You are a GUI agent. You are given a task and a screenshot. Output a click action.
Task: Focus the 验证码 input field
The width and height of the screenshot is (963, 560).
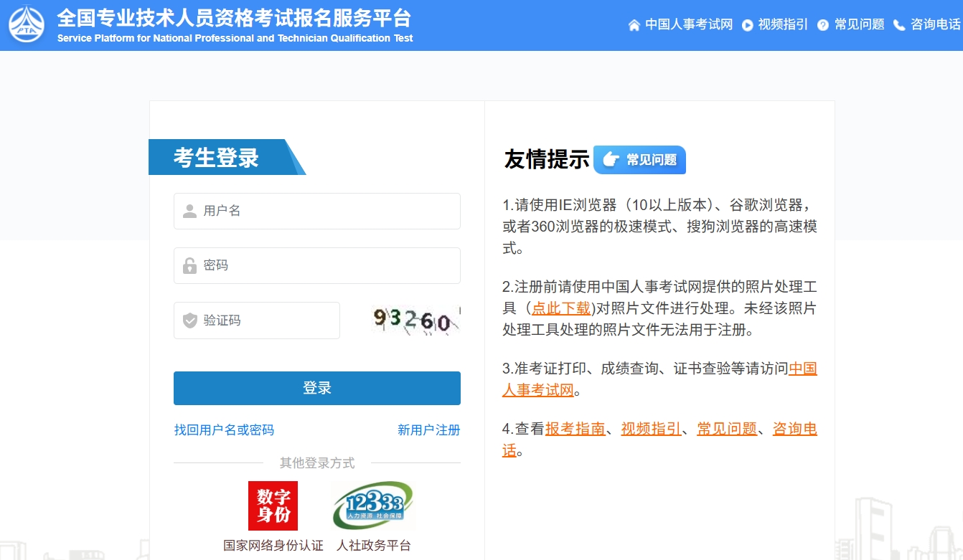[x=257, y=321]
